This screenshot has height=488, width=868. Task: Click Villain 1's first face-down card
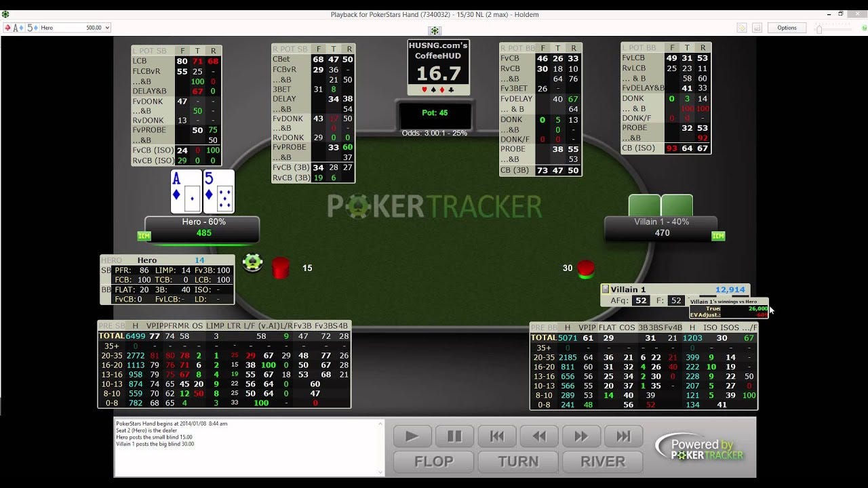(644, 206)
